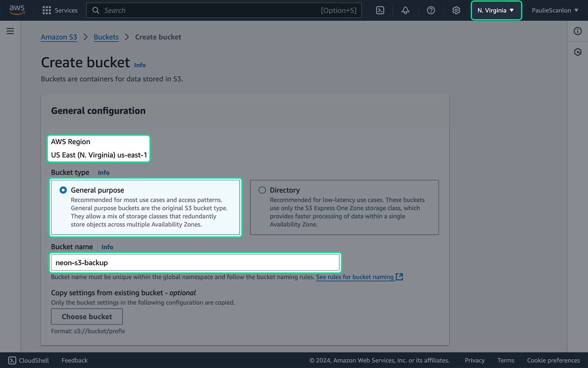Navigate to Buckets via the breadcrumb

pos(106,37)
